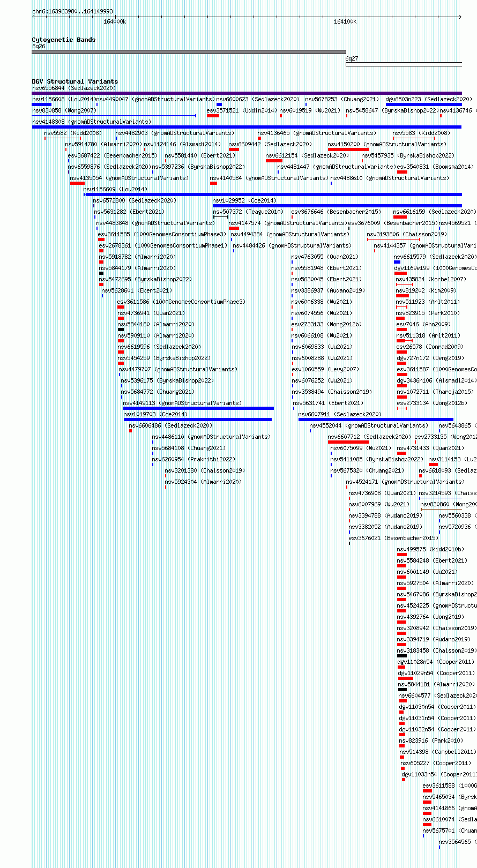Click nsv6612154 (Sedlazeck2020) label
The image size is (477, 868).
click(307, 155)
